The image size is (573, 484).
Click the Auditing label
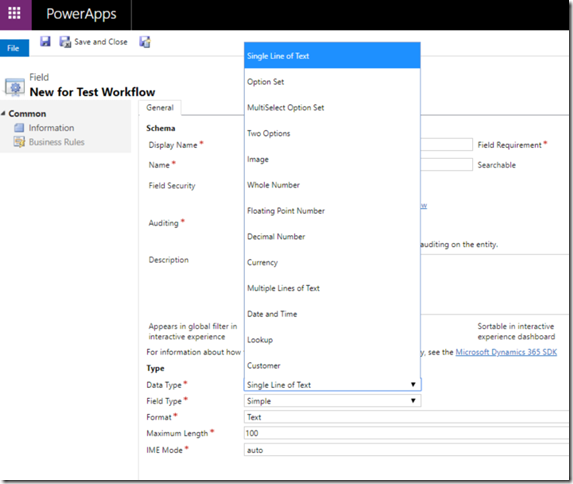[163, 223]
